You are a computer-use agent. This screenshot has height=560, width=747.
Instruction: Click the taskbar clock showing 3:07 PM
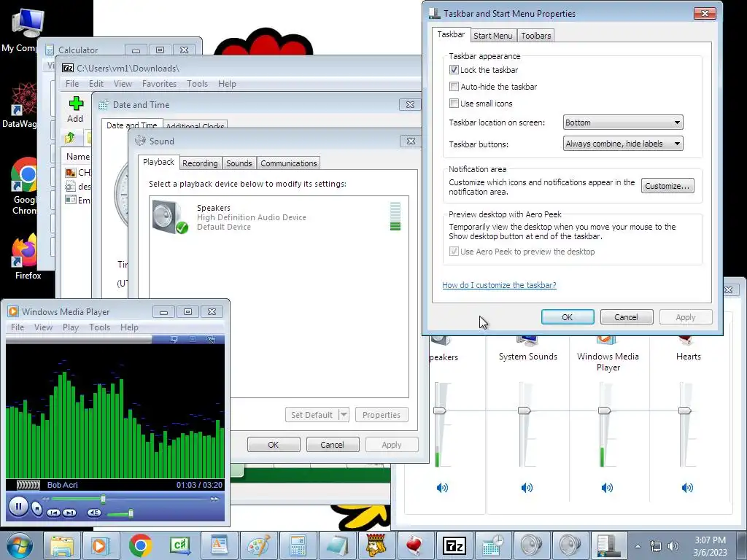click(x=710, y=546)
